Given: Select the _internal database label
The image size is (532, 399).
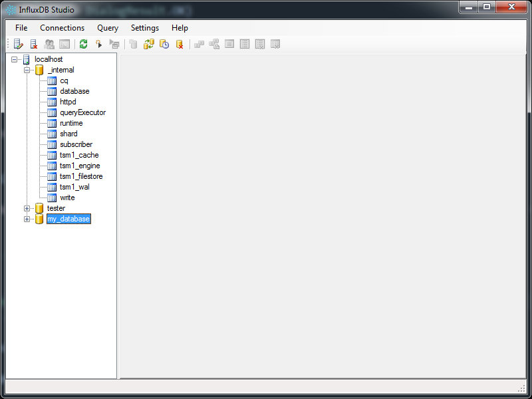Looking at the screenshot, I should pos(61,70).
